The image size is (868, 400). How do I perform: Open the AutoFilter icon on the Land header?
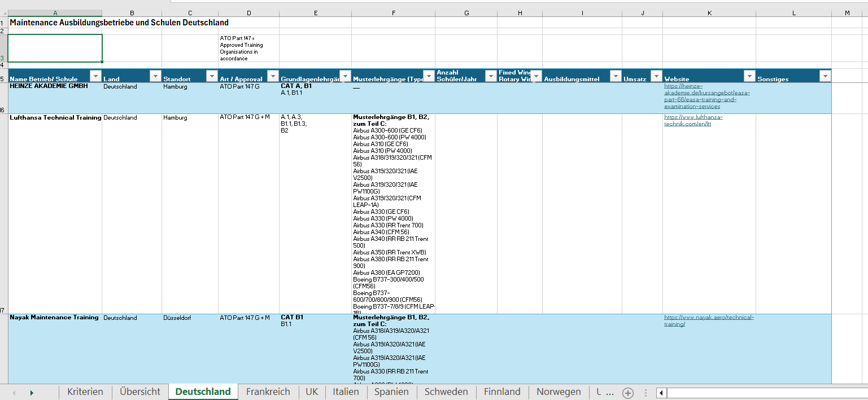(x=155, y=76)
